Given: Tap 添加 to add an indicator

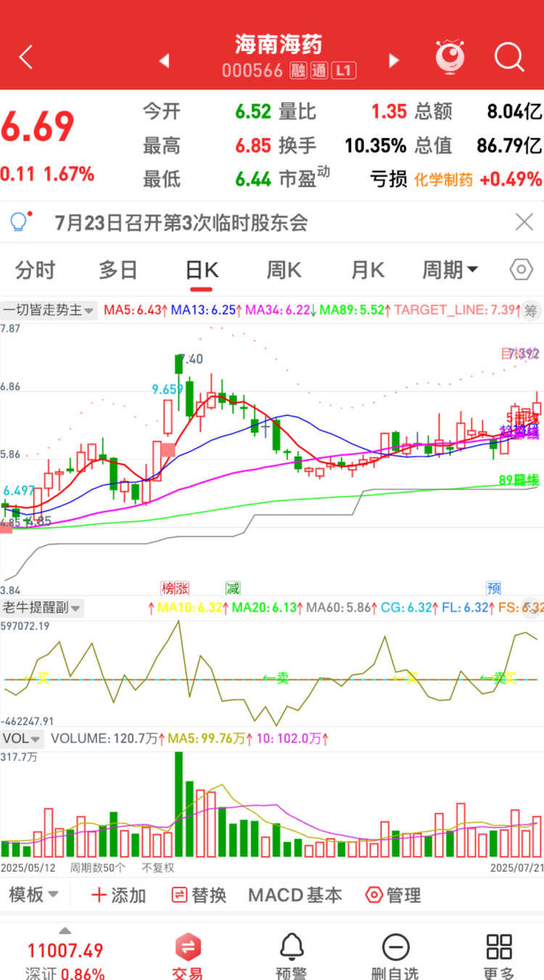Looking at the screenshot, I should (118, 895).
